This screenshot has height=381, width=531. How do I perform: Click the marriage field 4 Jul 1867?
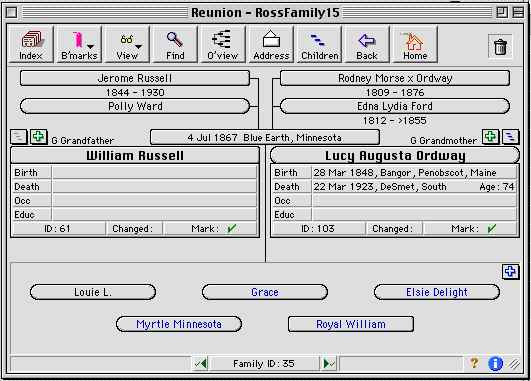point(265,137)
